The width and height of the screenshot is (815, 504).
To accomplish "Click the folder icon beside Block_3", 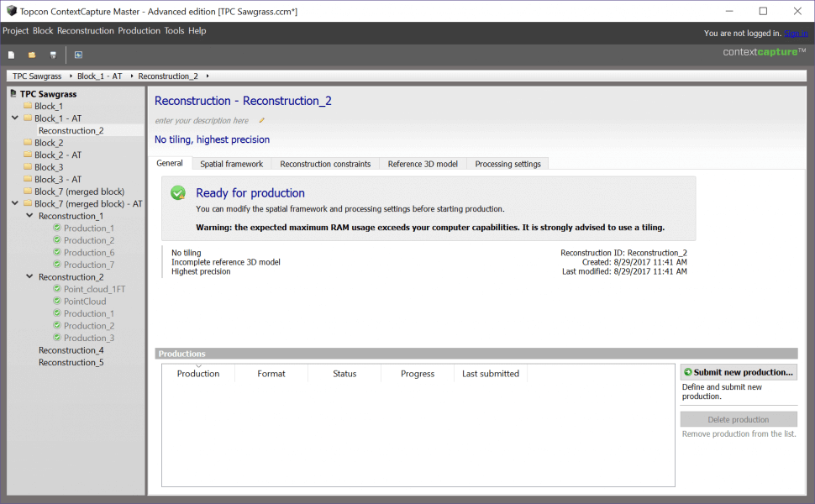I will [28, 167].
